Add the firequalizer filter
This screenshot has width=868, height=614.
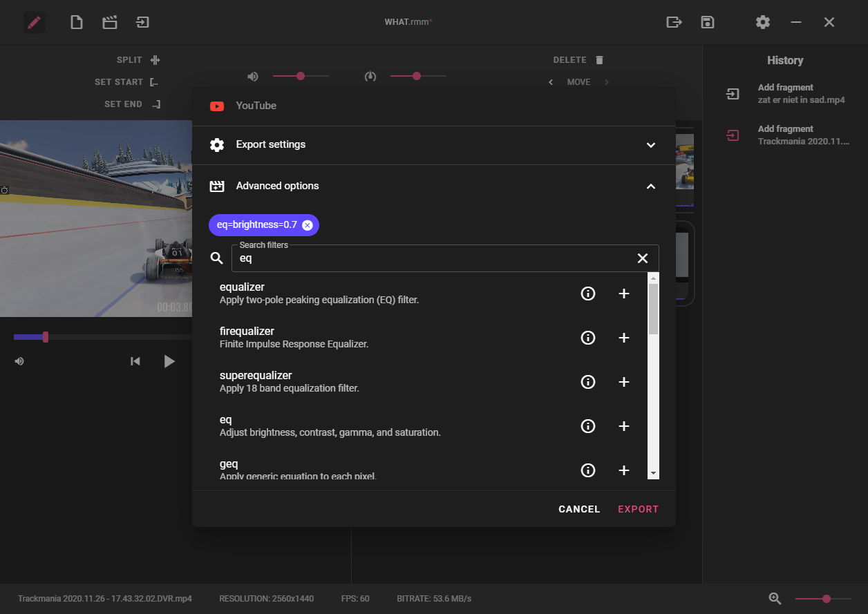[623, 338]
